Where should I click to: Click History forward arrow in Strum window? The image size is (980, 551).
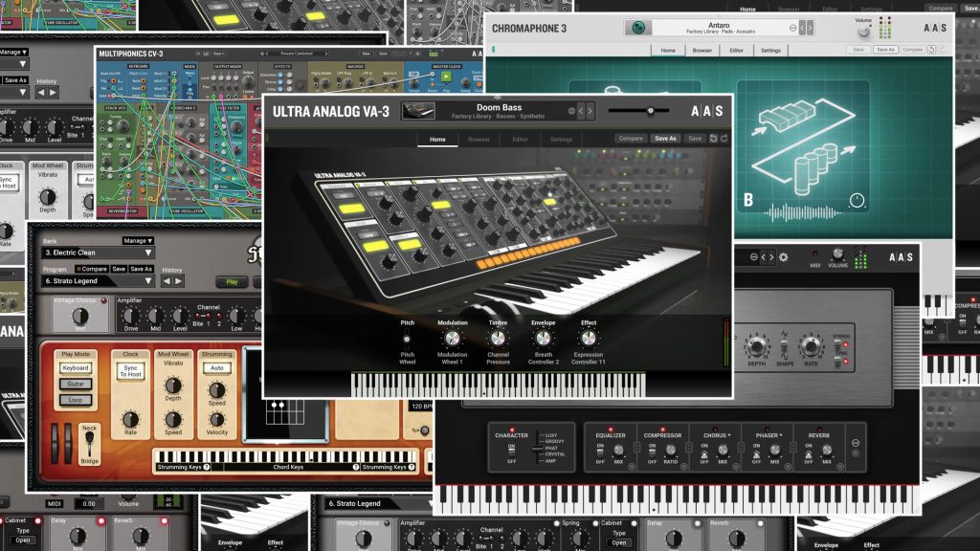pos(178,282)
